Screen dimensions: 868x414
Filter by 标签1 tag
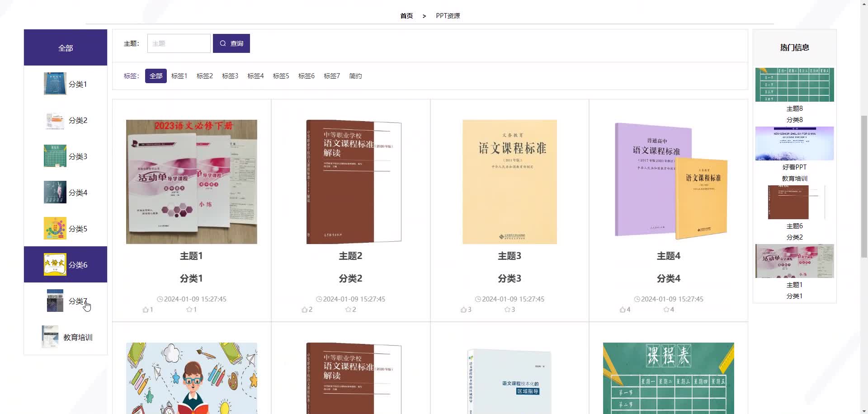[179, 76]
